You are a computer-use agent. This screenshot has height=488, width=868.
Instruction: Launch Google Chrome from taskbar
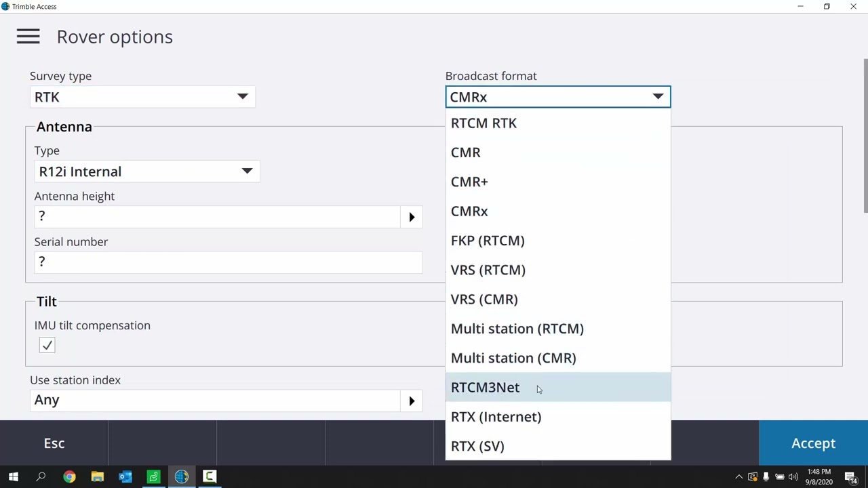[x=69, y=476]
